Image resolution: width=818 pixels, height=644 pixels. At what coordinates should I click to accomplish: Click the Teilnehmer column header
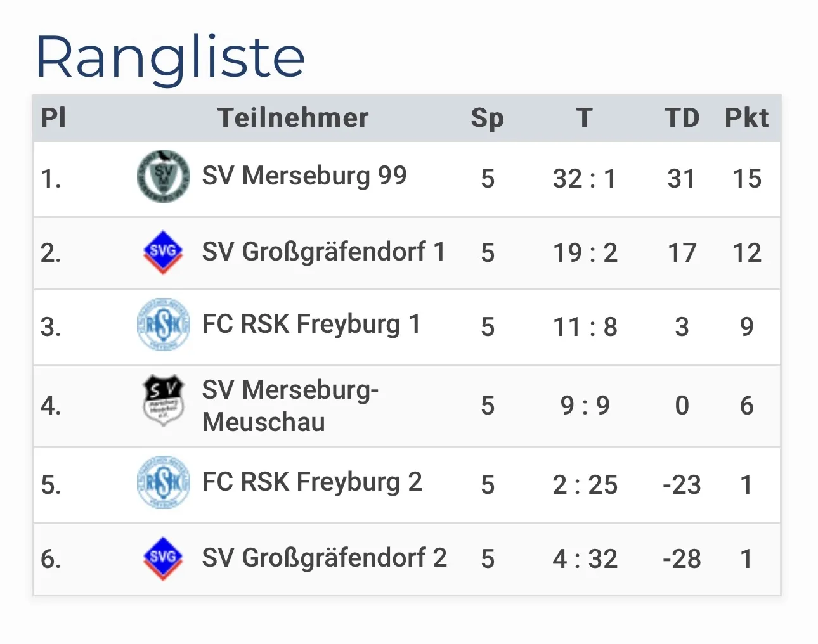point(293,118)
